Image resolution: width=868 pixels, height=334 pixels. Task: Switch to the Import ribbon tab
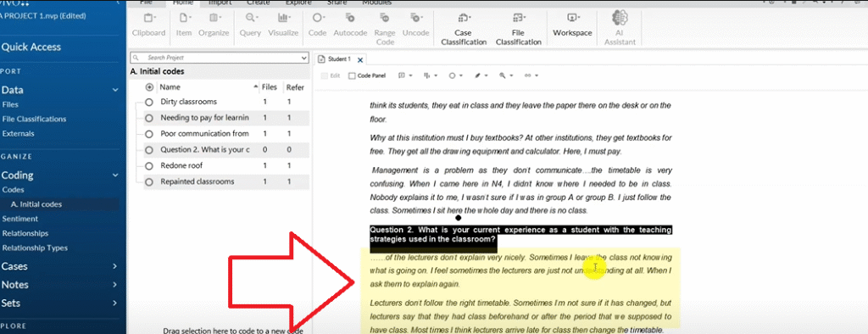tap(220, 3)
